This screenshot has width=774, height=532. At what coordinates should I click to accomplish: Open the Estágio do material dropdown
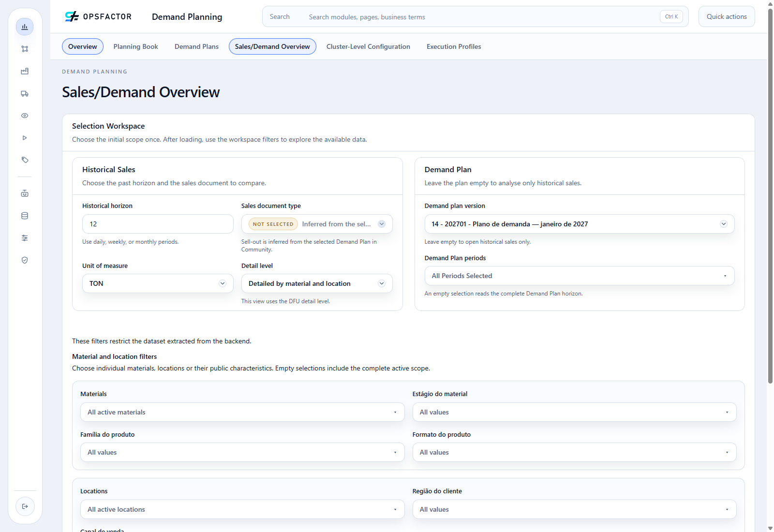point(574,412)
